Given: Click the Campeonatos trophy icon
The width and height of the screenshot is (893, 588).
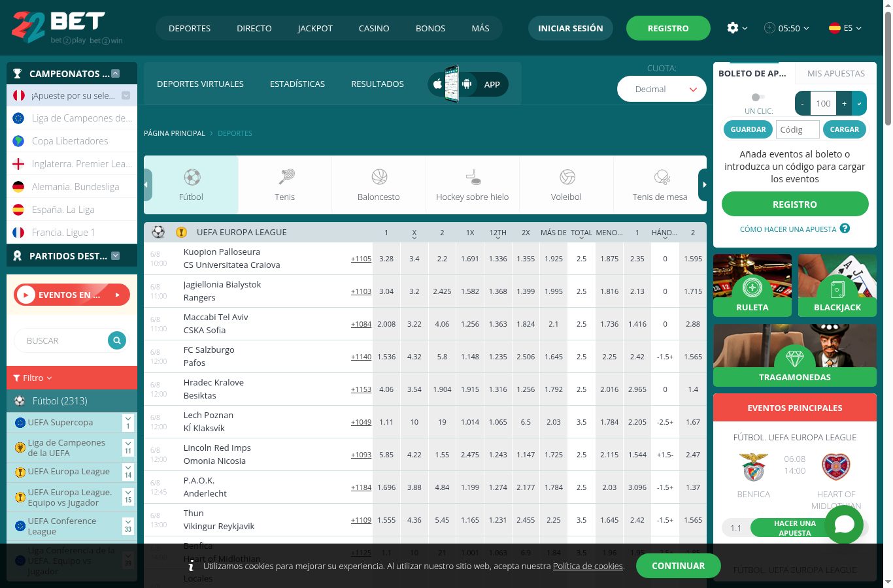Looking at the screenshot, I should click(18, 74).
